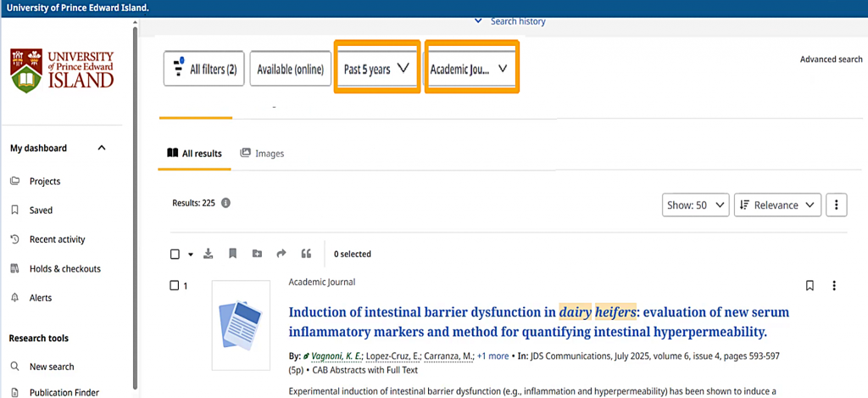Open the Past 5 years dropdown
868x398 pixels.
[376, 70]
